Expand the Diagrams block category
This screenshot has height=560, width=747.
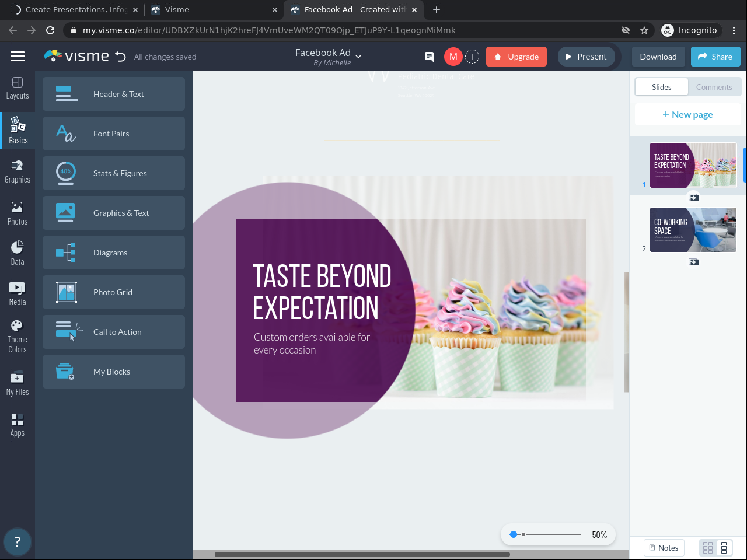pyautogui.click(x=114, y=253)
